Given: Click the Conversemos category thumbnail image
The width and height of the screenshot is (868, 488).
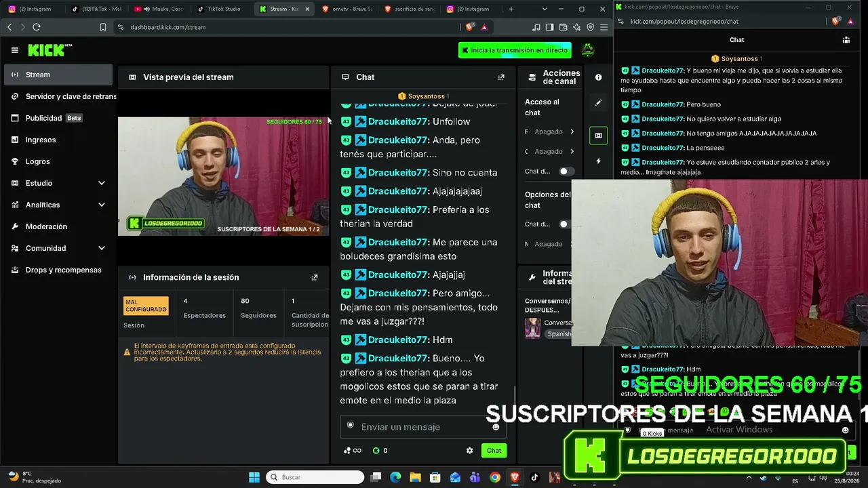Looking at the screenshot, I should coord(532,328).
